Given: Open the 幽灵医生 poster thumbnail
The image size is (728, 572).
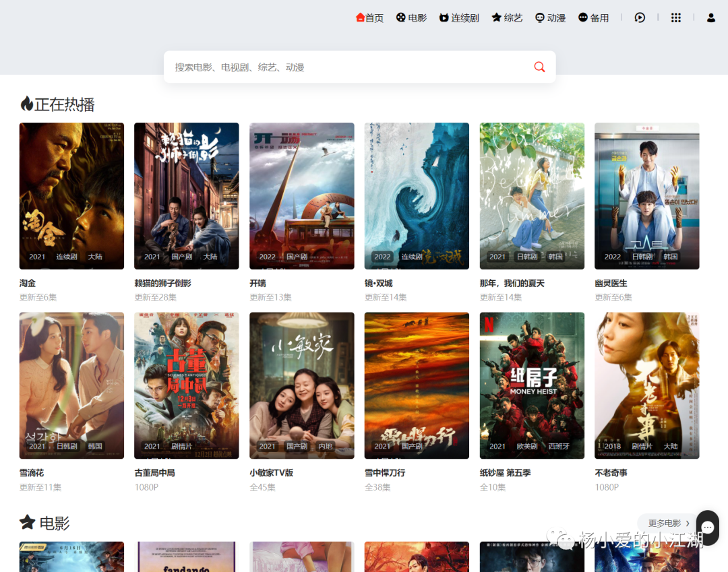Looking at the screenshot, I should tap(646, 196).
